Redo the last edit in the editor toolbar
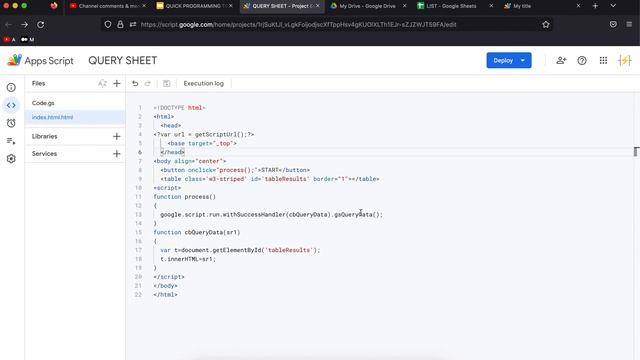The height and width of the screenshot is (360, 640). coord(148,84)
